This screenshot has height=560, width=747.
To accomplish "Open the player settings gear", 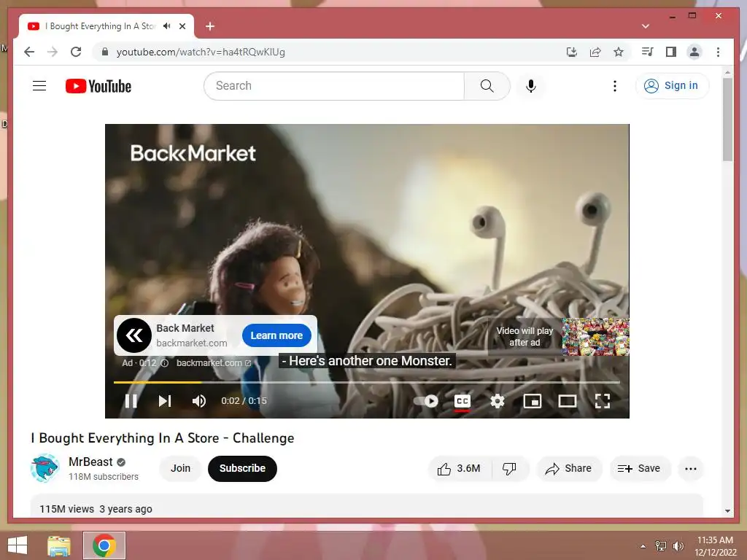I will (498, 401).
